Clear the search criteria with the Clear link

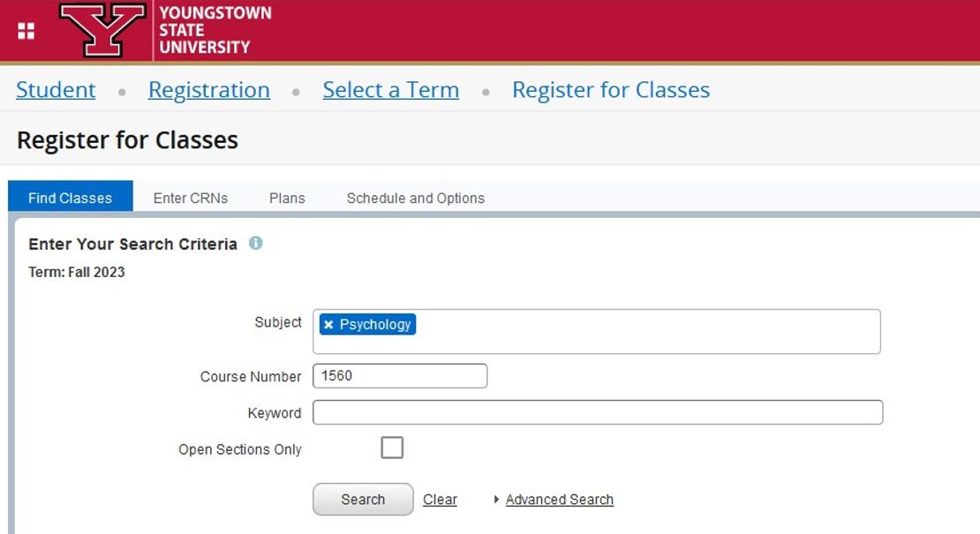tap(440, 500)
